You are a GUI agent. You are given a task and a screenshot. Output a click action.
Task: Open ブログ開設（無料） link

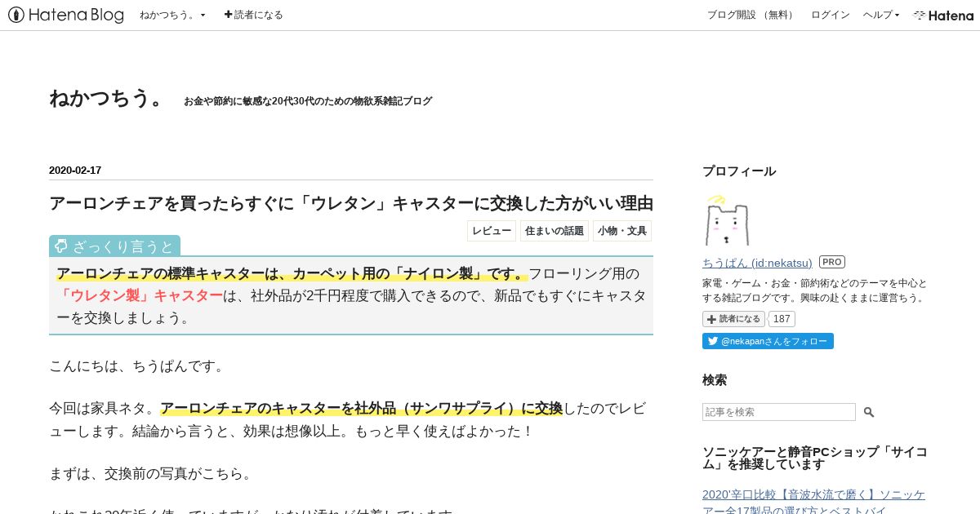tap(751, 15)
